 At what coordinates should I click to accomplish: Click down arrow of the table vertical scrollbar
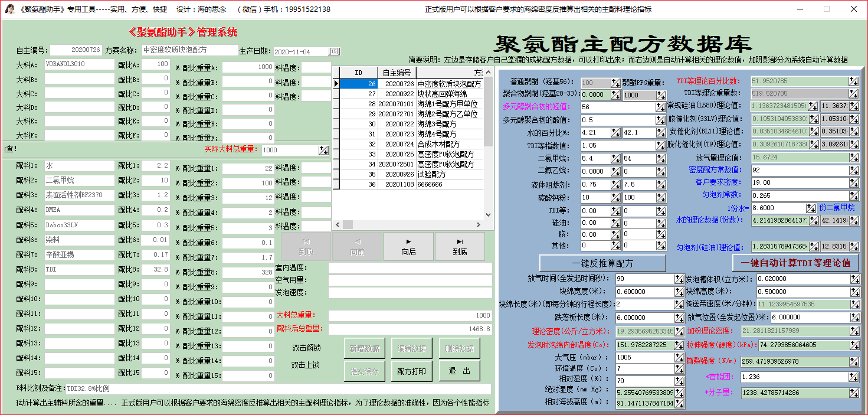click(488, 215)
